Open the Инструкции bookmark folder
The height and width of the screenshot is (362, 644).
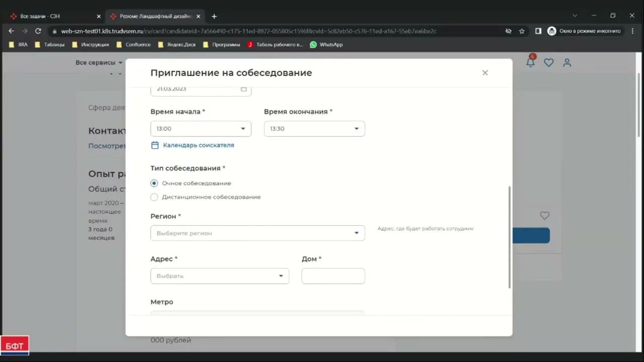click(x=91, y=45)
